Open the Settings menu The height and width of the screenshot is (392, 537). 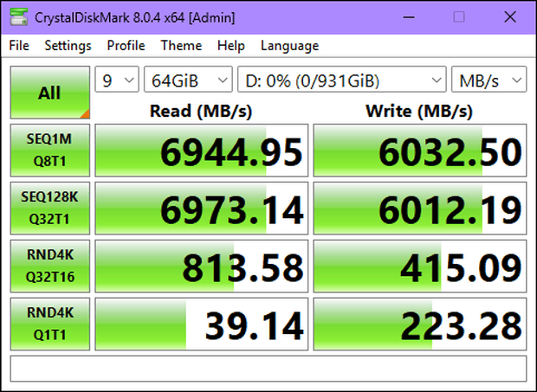click(68, 46)
